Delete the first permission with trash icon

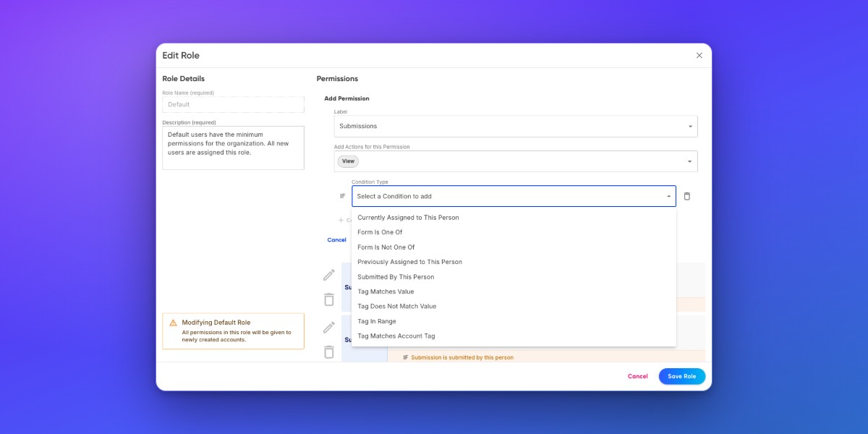tap(329, 299)
